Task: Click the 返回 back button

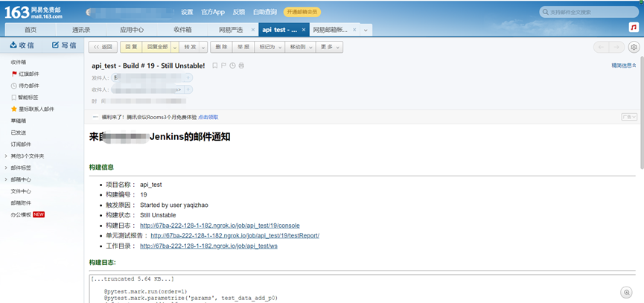Action: tap(103, 47)
